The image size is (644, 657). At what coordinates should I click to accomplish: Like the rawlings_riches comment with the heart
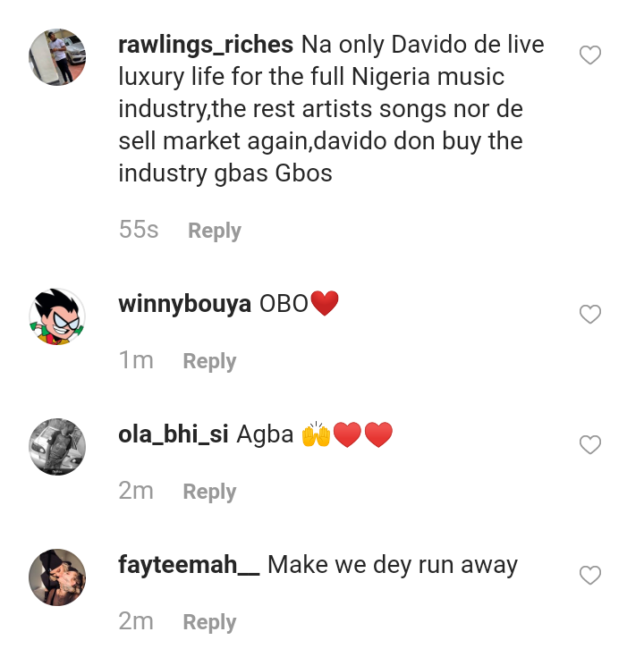590,55
